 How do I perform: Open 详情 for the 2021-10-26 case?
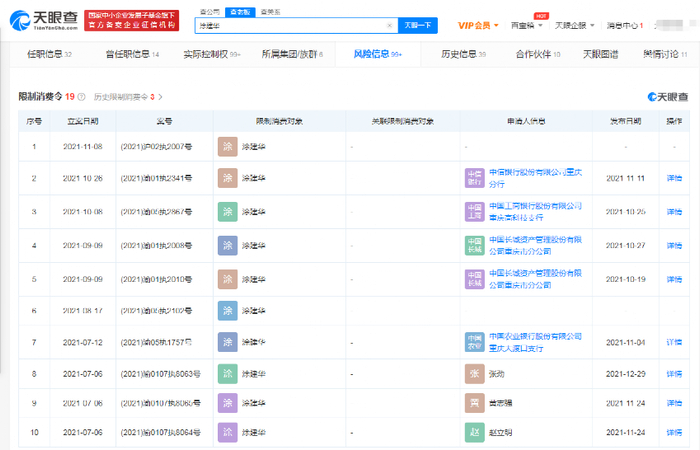[x=674, y=179]
